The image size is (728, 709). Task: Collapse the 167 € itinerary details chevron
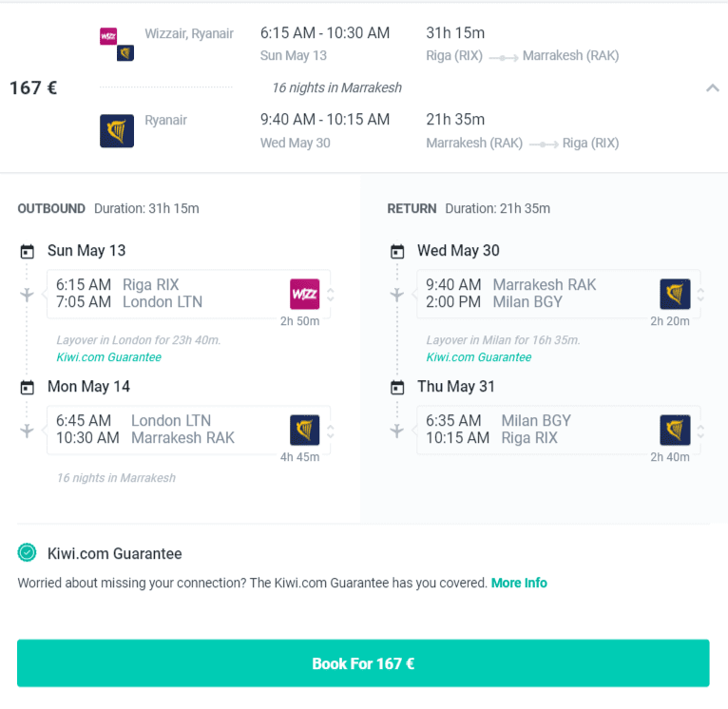[x=713, y=87]
